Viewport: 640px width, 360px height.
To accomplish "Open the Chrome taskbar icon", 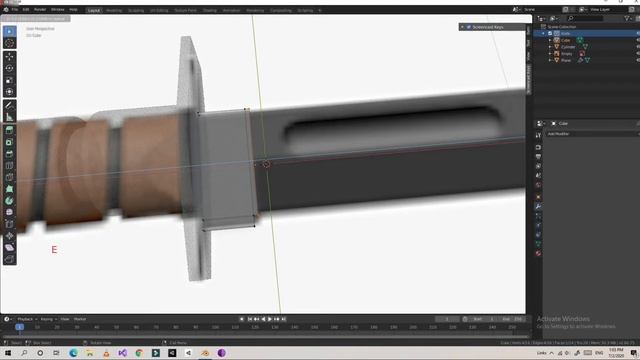I will (139, 353).
